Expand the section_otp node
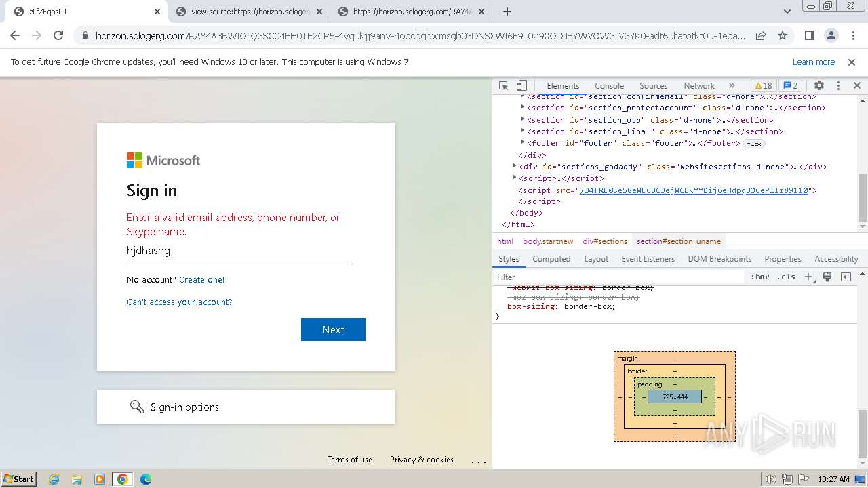Screen dimensions: 868x488 coord(522,119)
